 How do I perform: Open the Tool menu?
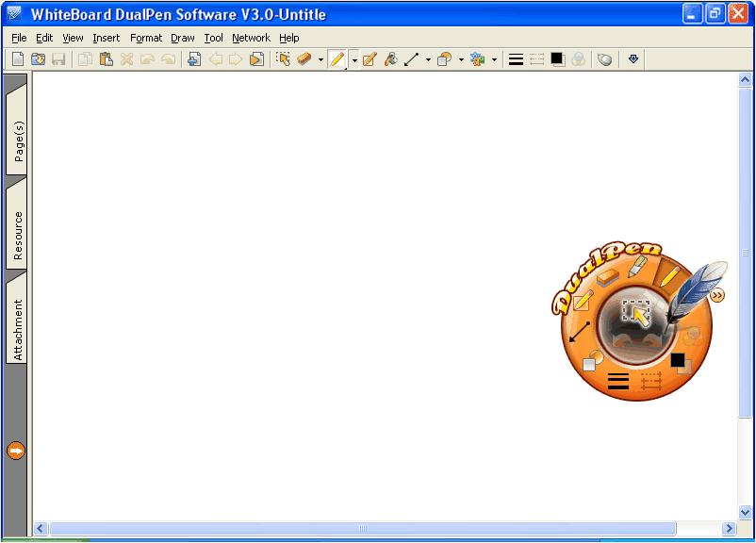pyautogui.click(x=213, y=38)
